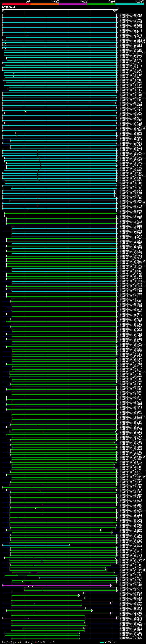Select the UniRef100_Q7Y038 row label
This screenshot has width=146, height=644.
(131, 35)
